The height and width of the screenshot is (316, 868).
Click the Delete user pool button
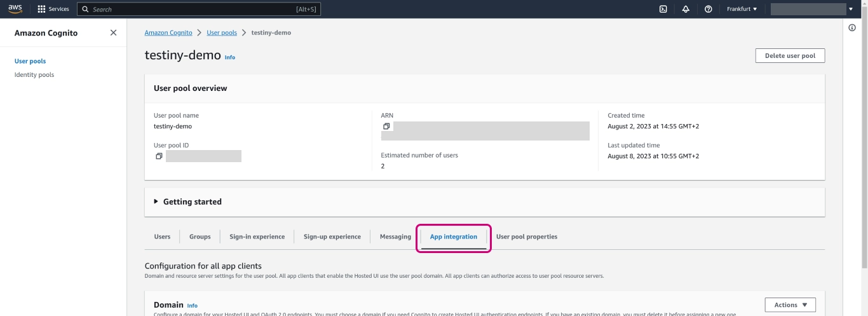(790, 56)
